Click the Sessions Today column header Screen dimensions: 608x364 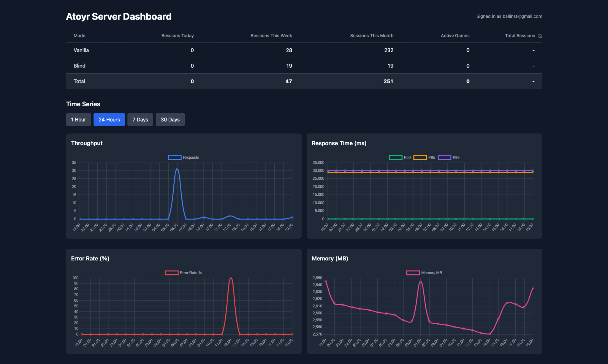[x=178, y=36]
